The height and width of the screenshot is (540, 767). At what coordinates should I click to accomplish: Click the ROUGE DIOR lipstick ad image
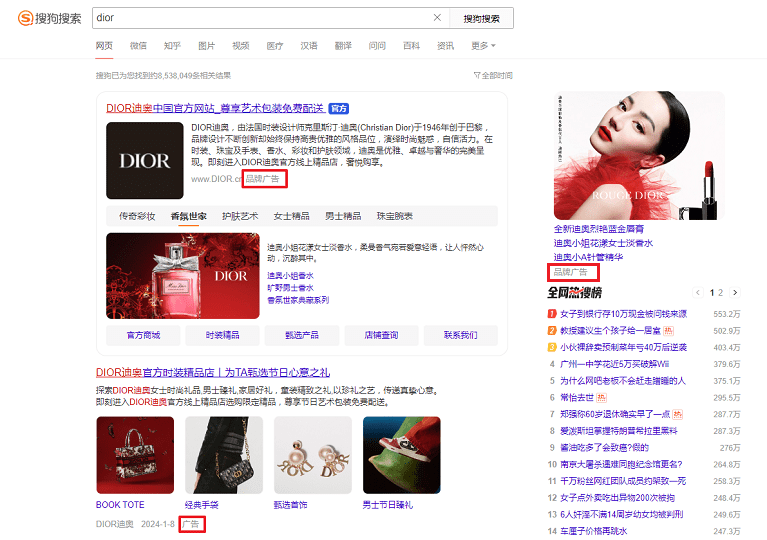[x=639, y=156]
